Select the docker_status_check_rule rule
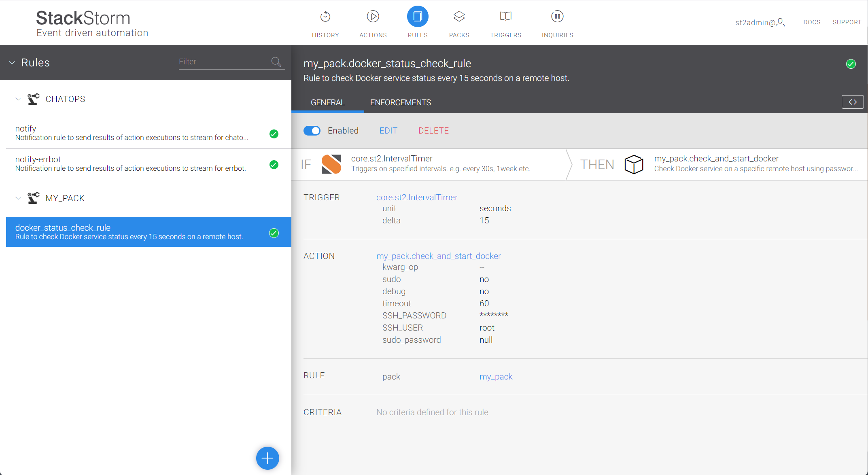Screen dimensions: 868x475 coord(149,232)
